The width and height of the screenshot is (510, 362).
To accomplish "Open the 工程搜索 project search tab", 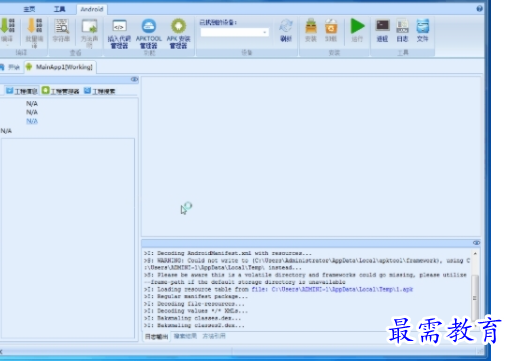I will click(x=99, y=91).
